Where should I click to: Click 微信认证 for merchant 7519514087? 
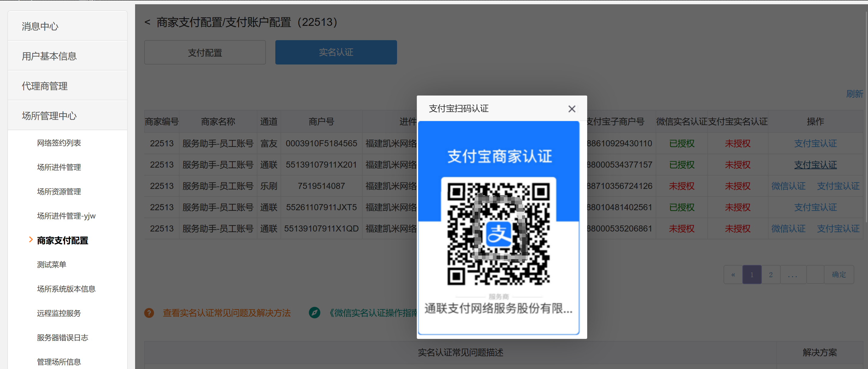click(789, 186)
